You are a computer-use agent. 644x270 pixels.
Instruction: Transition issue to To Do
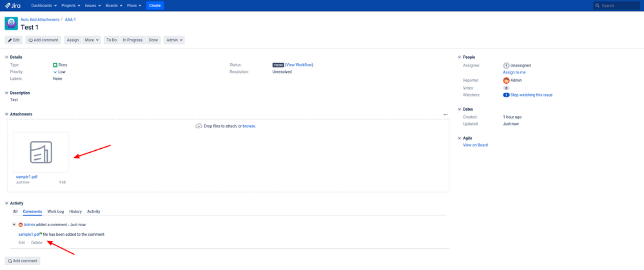pyautogui.click(x=112, y=40)
